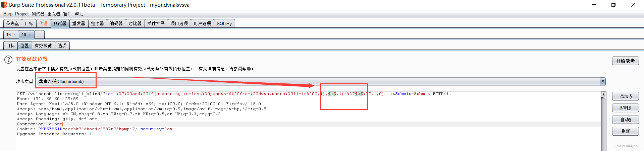Switch to the main 目标 tab
The height and width of the screenshot is (151, 644).
(x=29, y=23)
